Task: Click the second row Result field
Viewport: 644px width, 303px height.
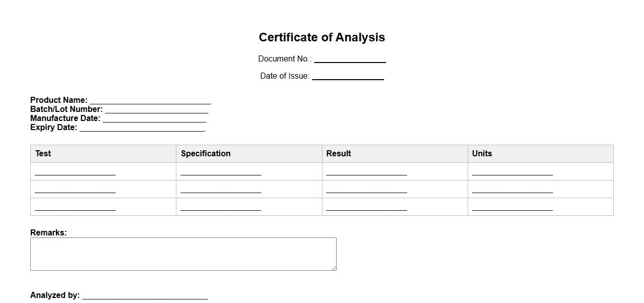Action: (366, 189)
